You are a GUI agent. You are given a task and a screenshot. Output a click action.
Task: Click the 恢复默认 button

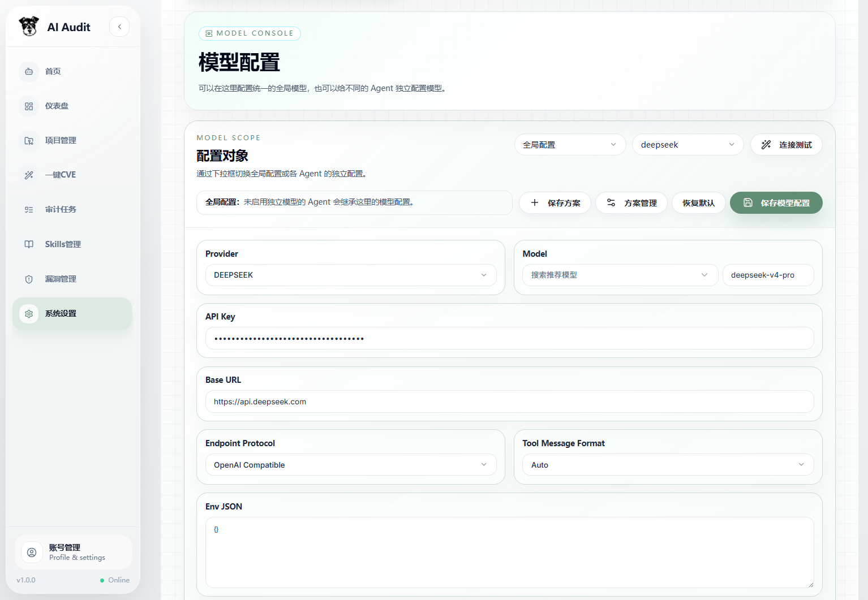[699, 203]
